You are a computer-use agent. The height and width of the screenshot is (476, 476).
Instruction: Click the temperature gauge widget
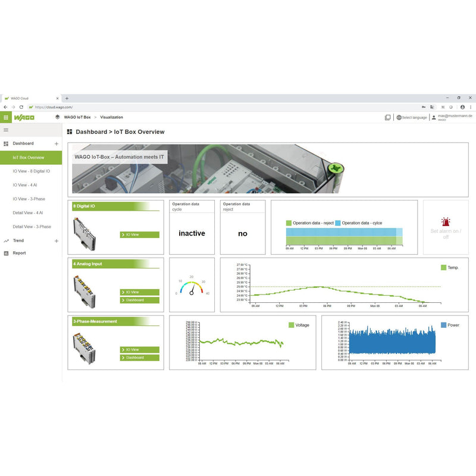[192, 286]
